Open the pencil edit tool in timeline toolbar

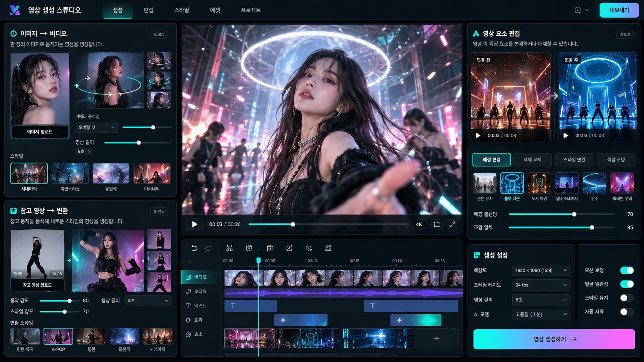pyautogui.click(x=289, y=248)
